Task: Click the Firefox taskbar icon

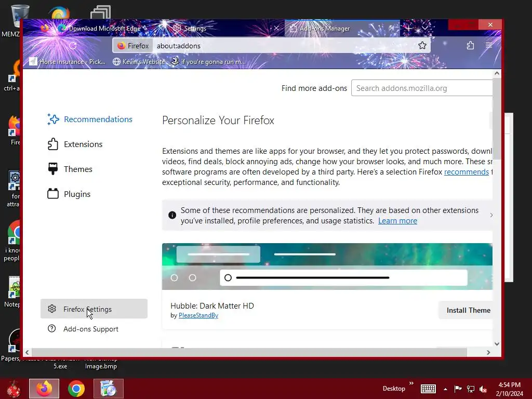Action: coord(44,389)
